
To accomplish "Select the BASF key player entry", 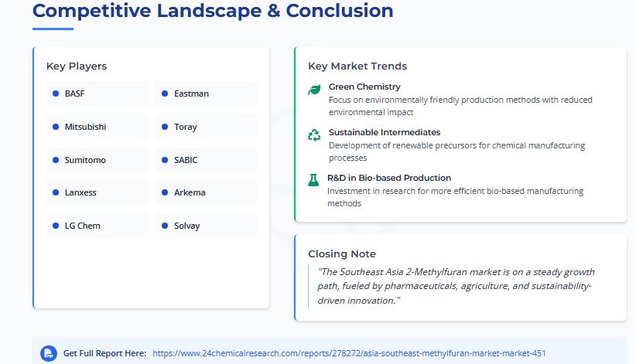I will click(x=97, y=94).
